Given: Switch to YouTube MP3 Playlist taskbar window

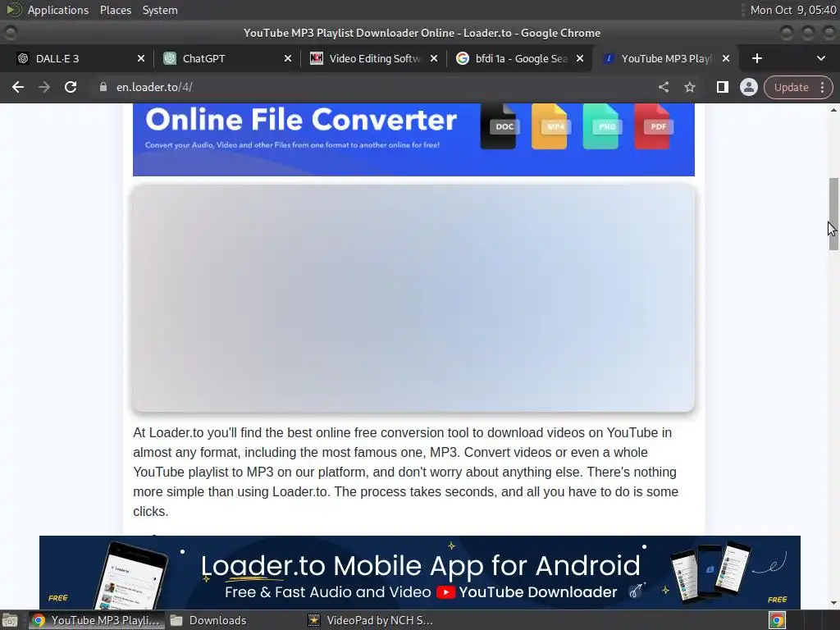Looking at the screenshot, I should 97,620.
